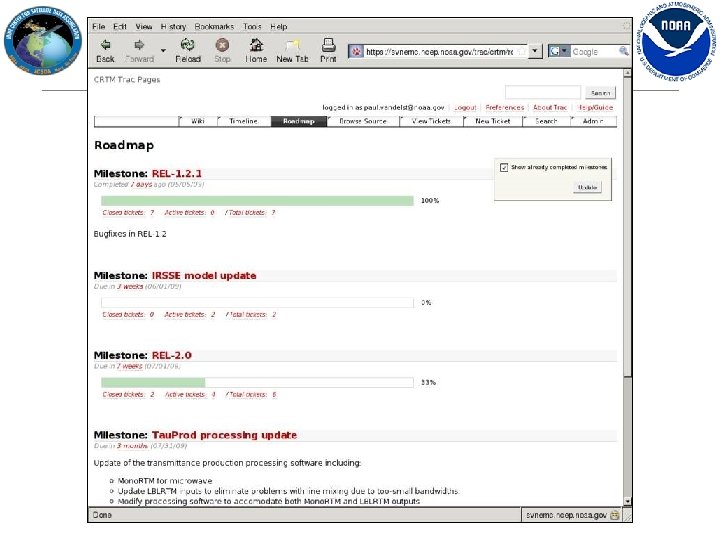This screenshot has height=540, width=720.
Task: Switch to the Timeline tab
Action: click(x=243, y=121)
